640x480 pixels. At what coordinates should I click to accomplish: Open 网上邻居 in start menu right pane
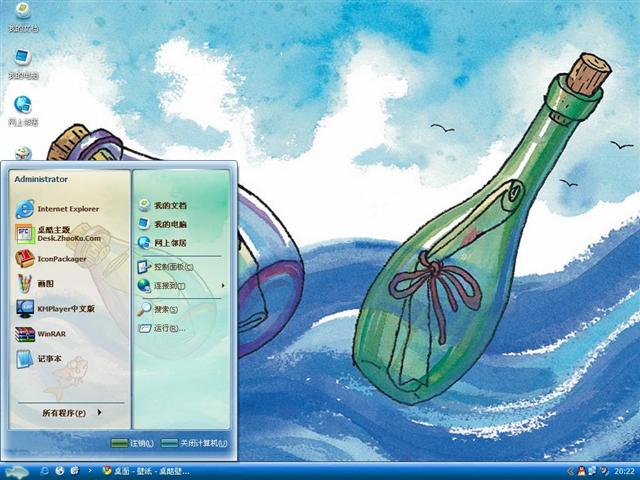pos(162,243)
